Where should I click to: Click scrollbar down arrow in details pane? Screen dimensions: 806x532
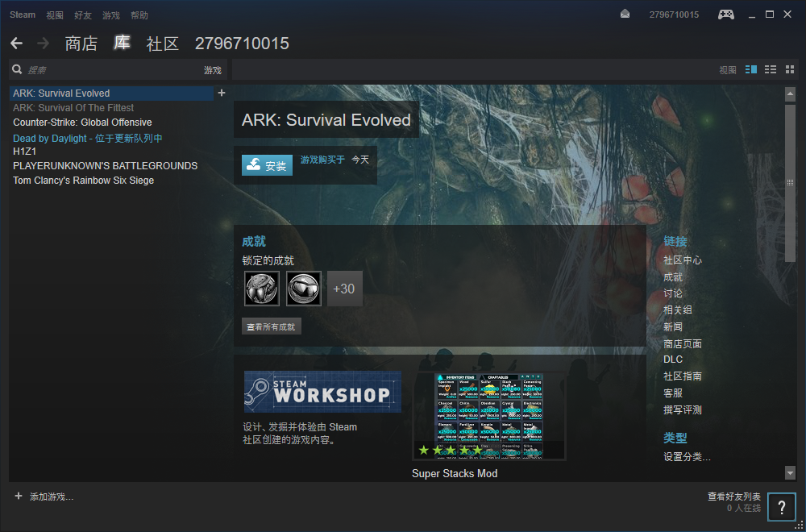pos(790,473)
